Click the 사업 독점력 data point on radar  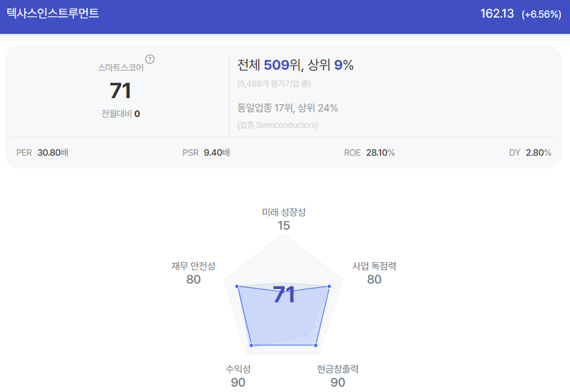330,287
